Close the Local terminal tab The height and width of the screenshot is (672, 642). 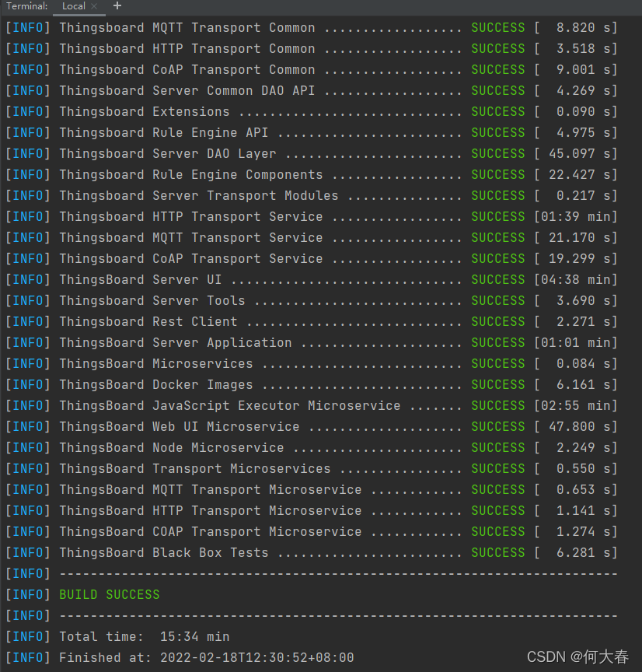coord(94,6)
